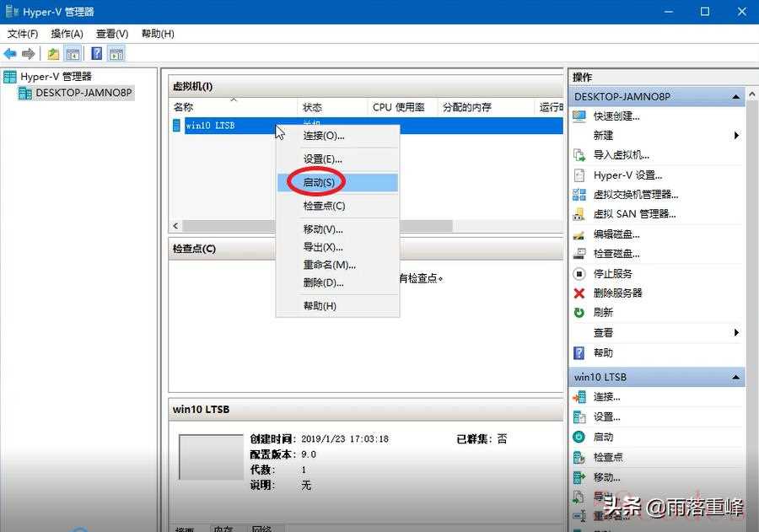Click the Start (启动) power icon in Actions pane
The image size is (759, 532).
click(x=579, y=437)
